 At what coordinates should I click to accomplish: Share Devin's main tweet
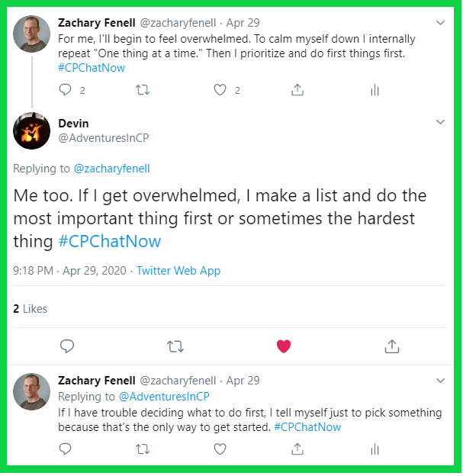(392, 346)
